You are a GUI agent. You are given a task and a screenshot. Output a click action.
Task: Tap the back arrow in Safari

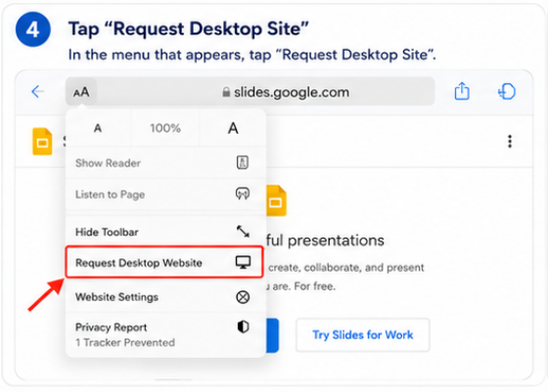(37, 92)
